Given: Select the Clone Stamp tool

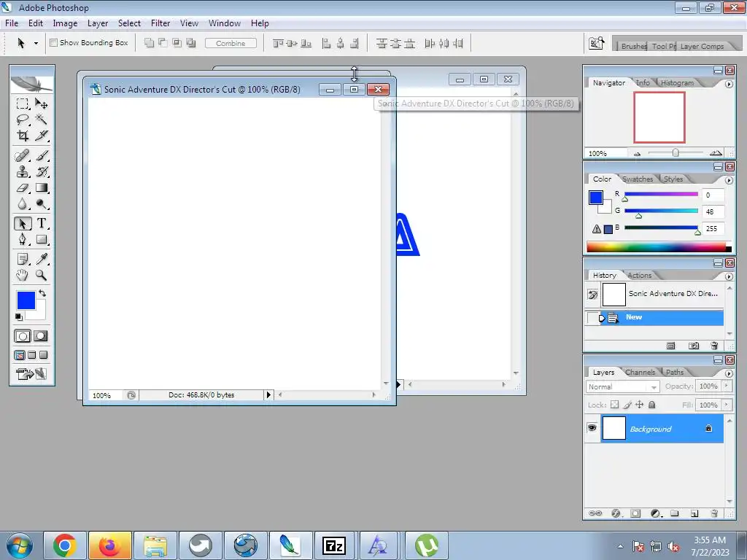Looking at the screenshot, I should (22, 171).
